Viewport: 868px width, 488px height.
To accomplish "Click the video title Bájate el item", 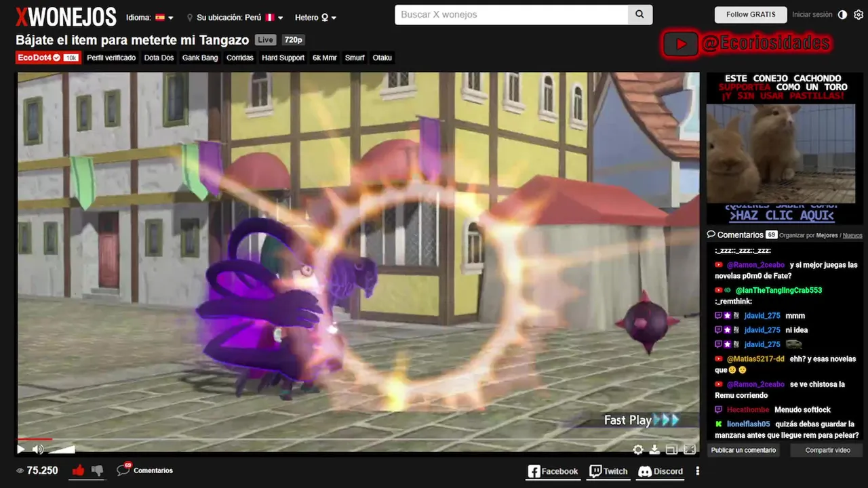I will 132,40.
